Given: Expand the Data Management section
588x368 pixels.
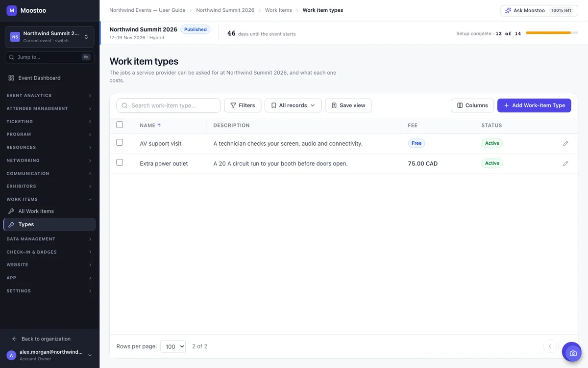Looking at the screenshot, I should point(49,239).
